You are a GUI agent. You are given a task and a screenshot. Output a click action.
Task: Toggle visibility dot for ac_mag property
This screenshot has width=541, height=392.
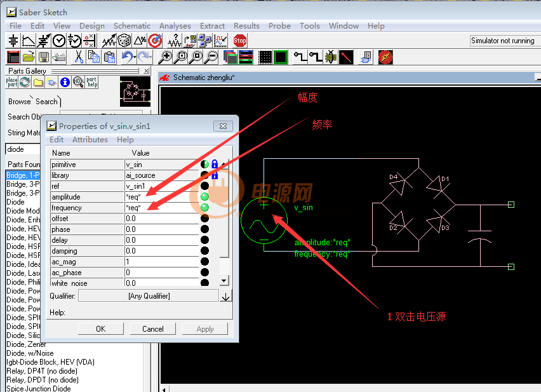204,262
